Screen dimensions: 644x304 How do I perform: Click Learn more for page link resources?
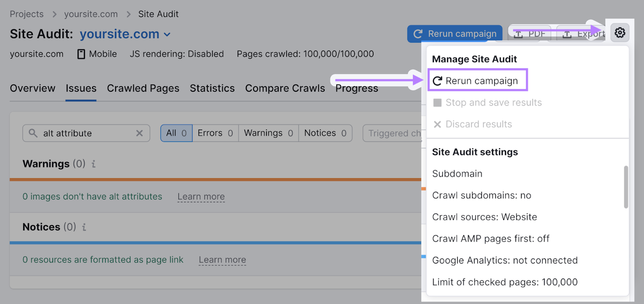tap(222, 260)
